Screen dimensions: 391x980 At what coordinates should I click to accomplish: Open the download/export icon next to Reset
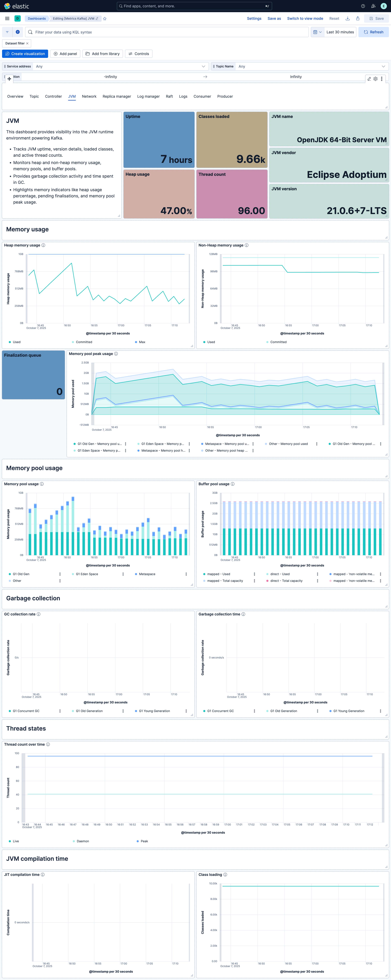point(348,18)
